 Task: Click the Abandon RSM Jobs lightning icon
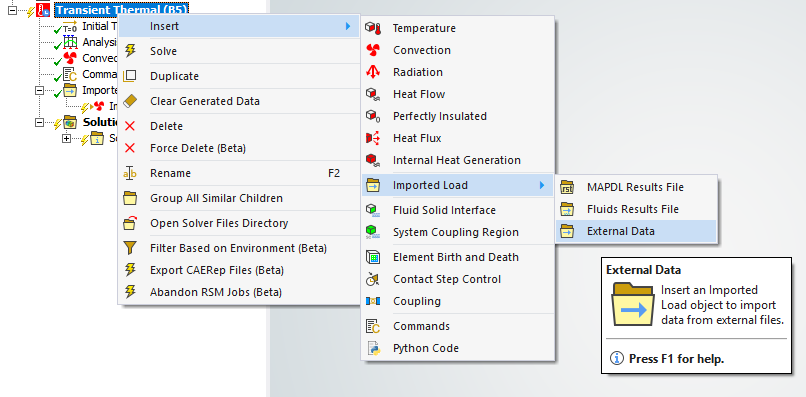(131, 292)
